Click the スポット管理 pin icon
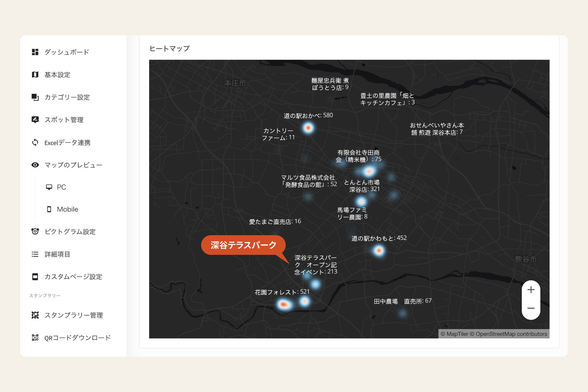 point(35,120)
